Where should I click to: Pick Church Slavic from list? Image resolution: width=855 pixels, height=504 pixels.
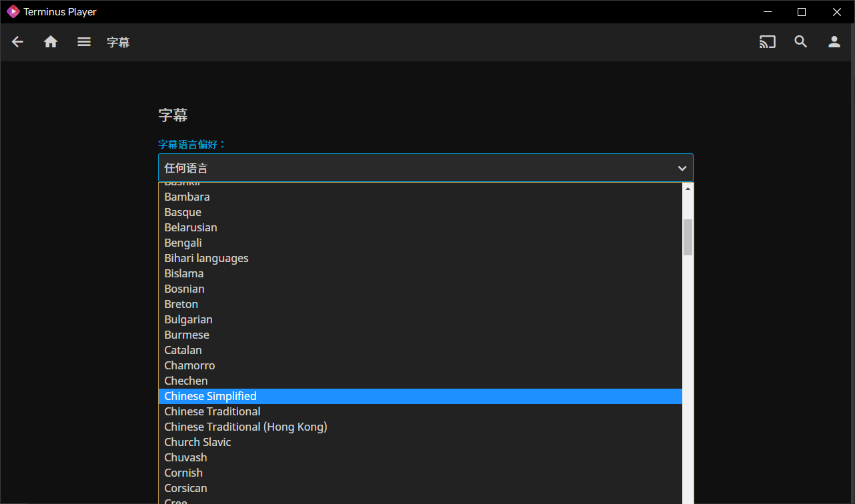click(197, 442)
